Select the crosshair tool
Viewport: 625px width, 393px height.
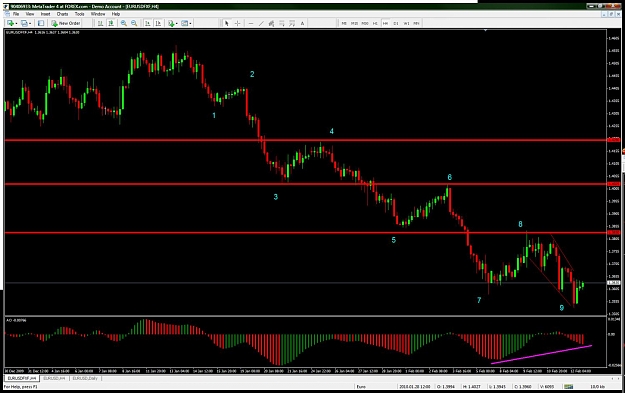pyautogui.click(x=238, y=24)
